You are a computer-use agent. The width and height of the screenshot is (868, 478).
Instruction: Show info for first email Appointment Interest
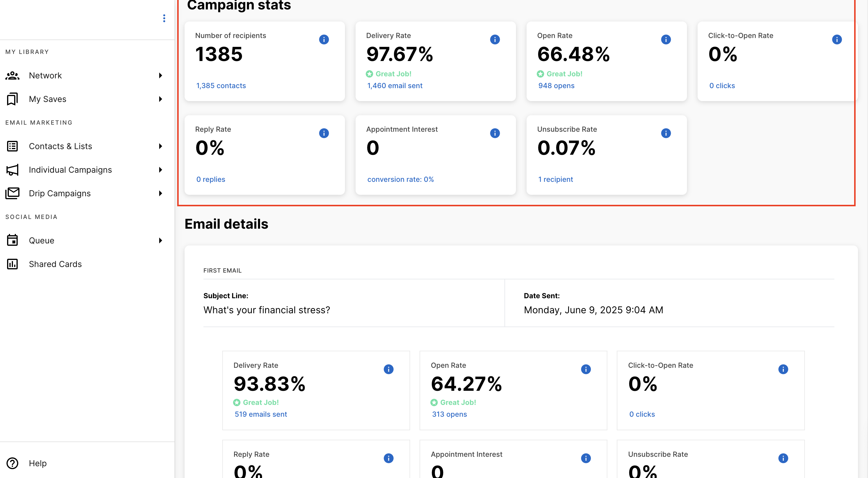(586, 458)
